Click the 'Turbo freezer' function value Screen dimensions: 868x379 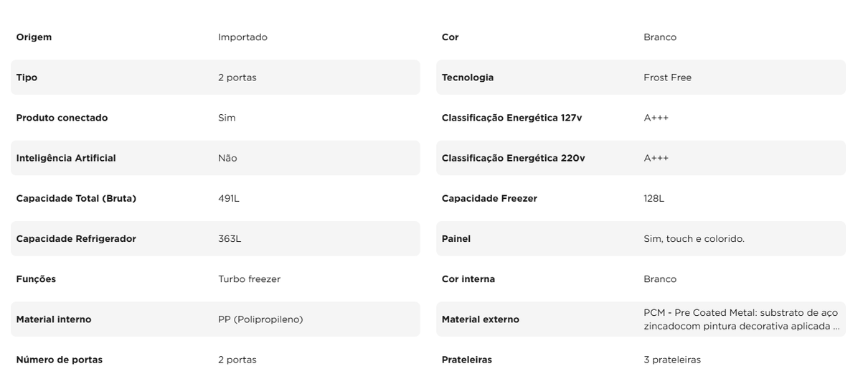(x=249, y=279)
